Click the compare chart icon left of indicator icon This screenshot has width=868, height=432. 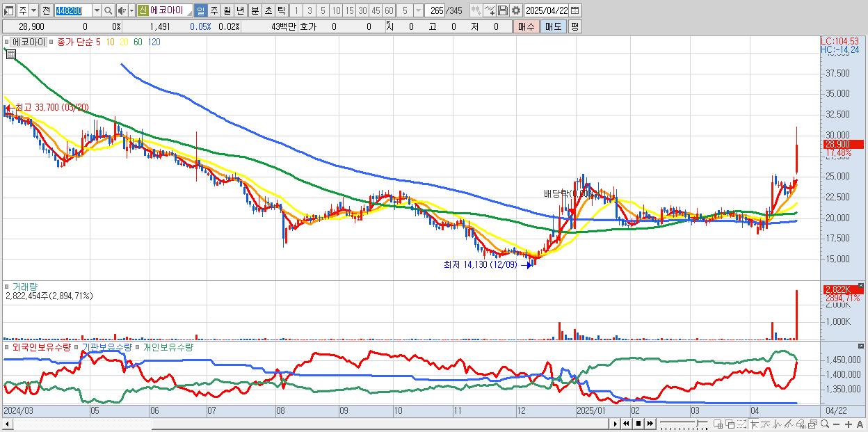point(476,10)
